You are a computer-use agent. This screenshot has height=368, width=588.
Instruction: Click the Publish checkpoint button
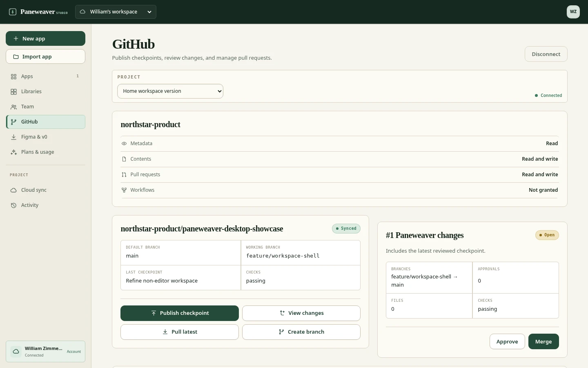180,313
